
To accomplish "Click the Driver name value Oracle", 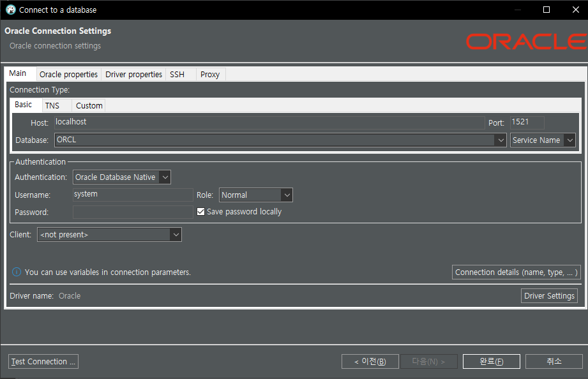I will click(x=70, y=296).
